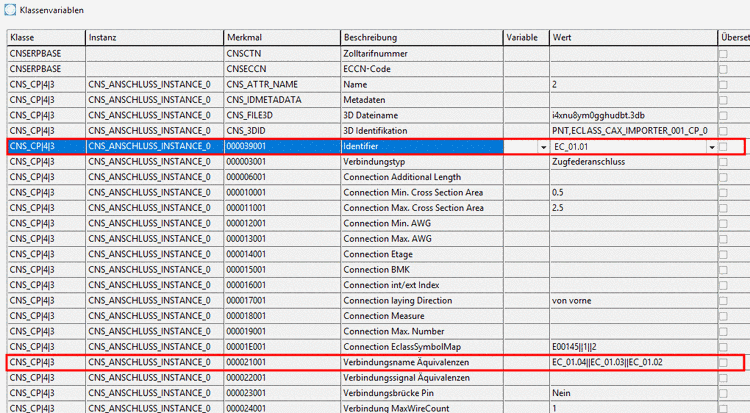Viewport: 750px width, 413px height.
Task: Click the Klassenvariablen window icon
Action: coord(10,10)
